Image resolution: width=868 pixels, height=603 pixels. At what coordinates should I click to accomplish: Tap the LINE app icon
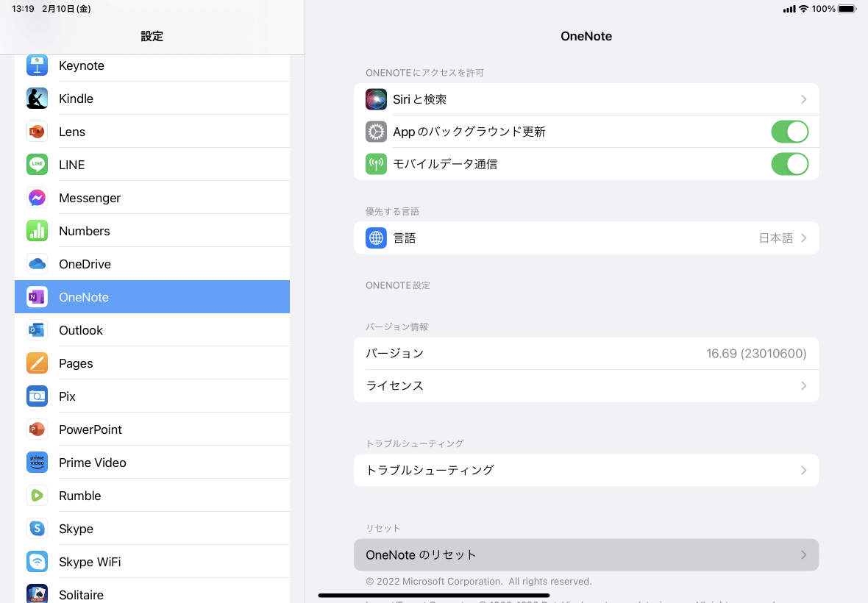pyautogui.click(x=37, y=164)
